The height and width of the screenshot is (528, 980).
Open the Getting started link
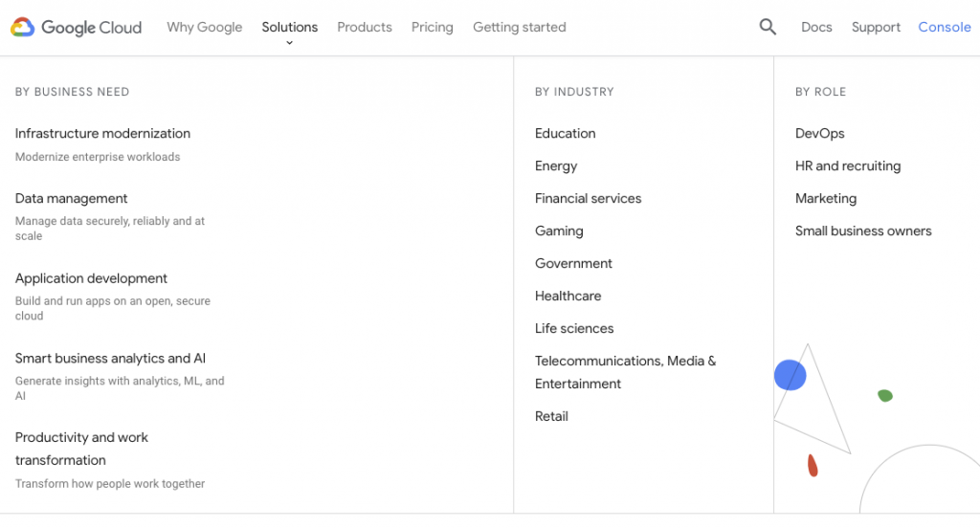tap(520, 27)
